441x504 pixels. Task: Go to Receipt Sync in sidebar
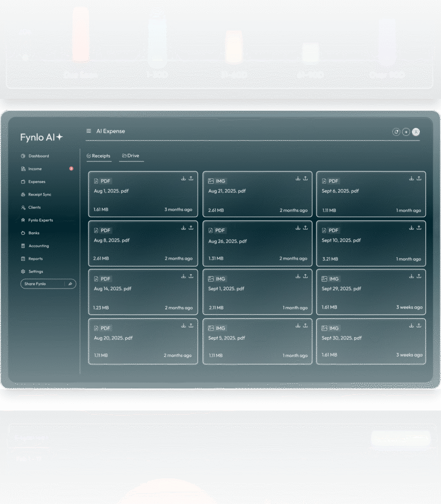pyautogui.click(x=39, y=194)
